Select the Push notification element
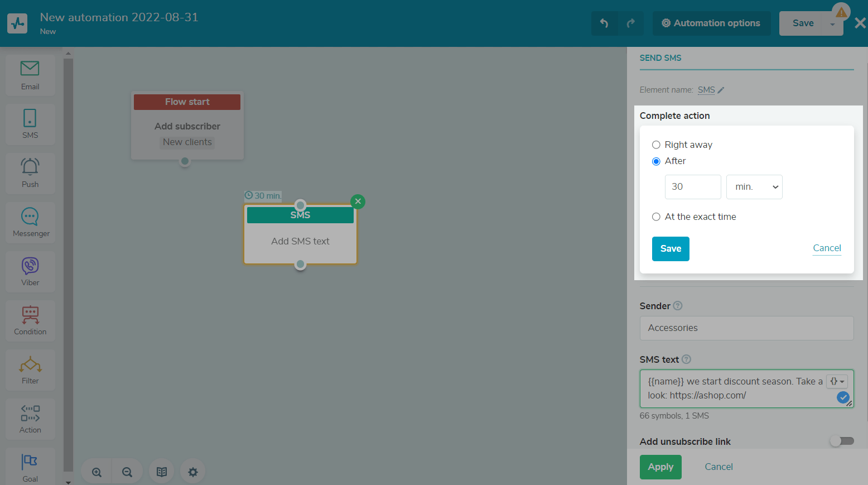The image size is (868, 485). point(30,173)
